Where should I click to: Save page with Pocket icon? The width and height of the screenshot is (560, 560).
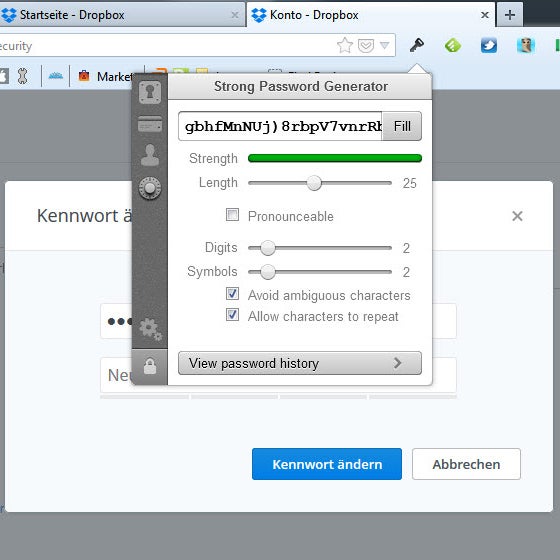(x=366, y=45)
